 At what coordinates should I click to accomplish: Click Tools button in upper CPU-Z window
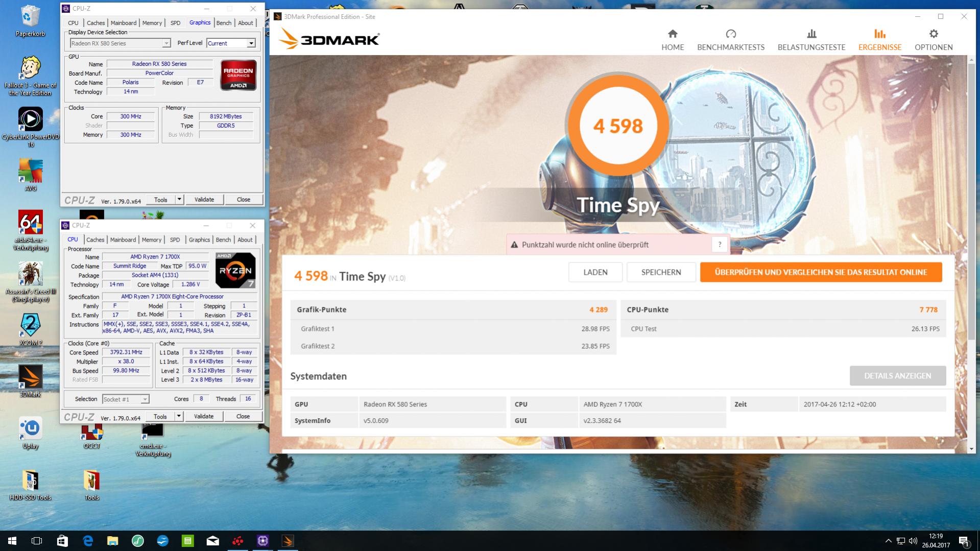(x=161, y=200)
